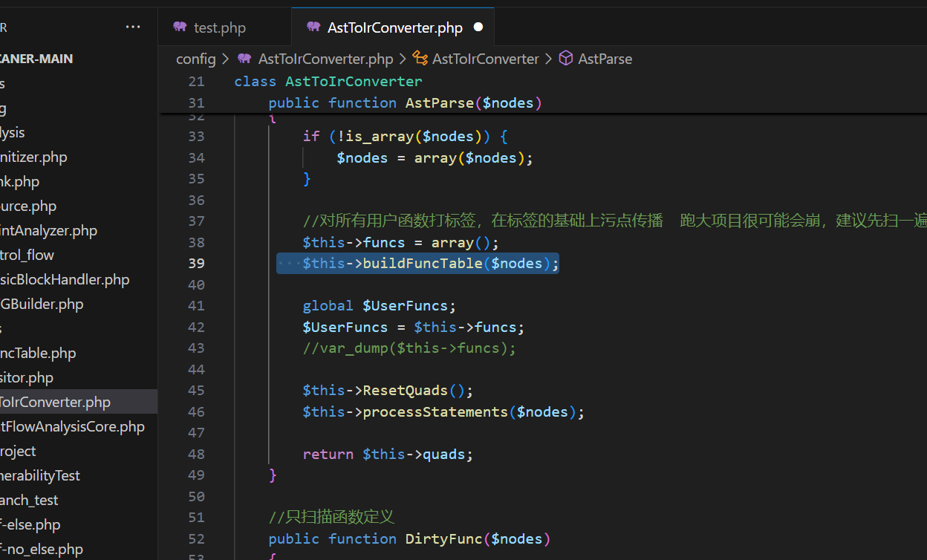
Task: Open the AstToIrConverter class breadcrumb dropdown
Action: [485, 59]
